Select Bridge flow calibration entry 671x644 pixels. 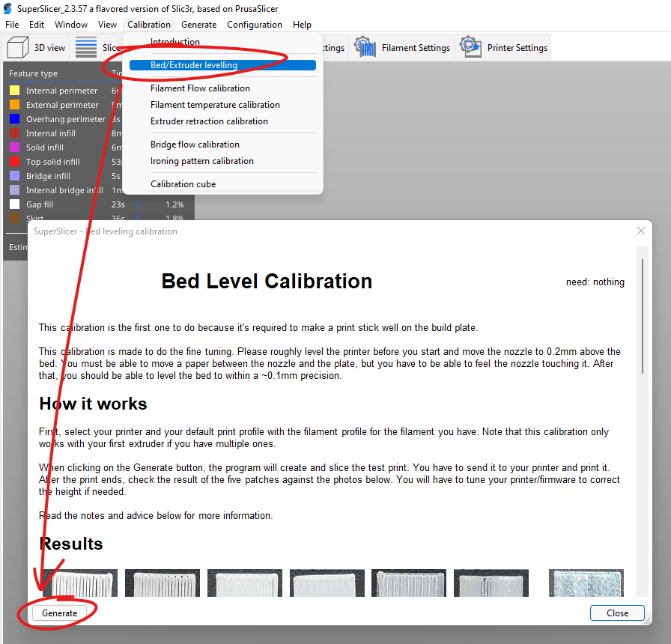tap(222, 145)
